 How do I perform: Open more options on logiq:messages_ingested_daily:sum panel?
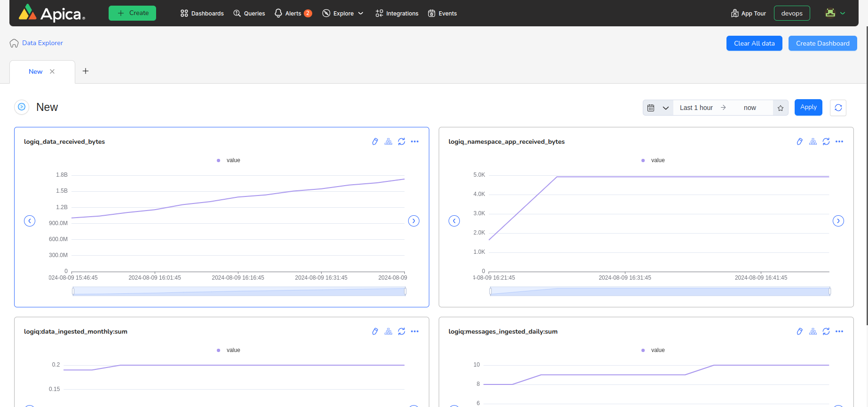[x=839, y=331]
